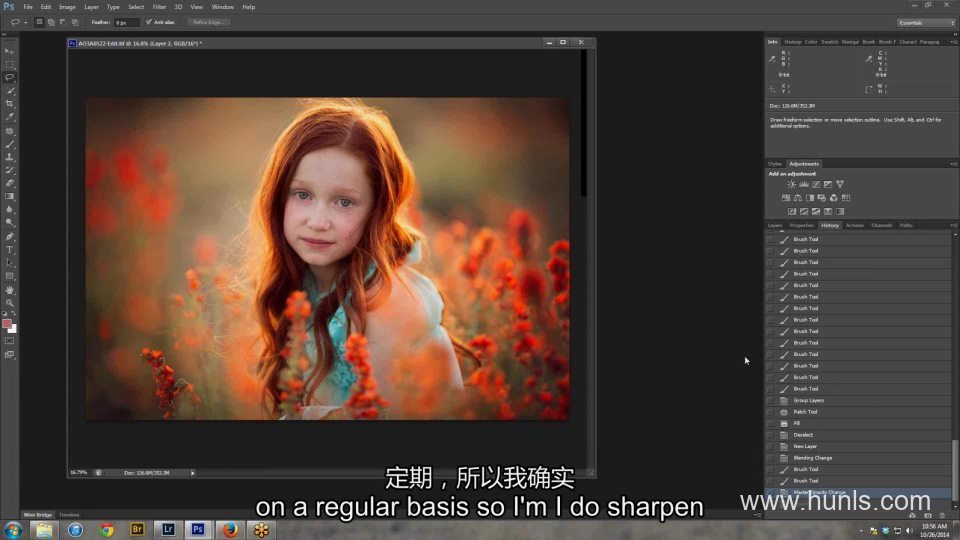Click the Feather value input field
This screenshot has height=540, width=960.
click(127, 22)
